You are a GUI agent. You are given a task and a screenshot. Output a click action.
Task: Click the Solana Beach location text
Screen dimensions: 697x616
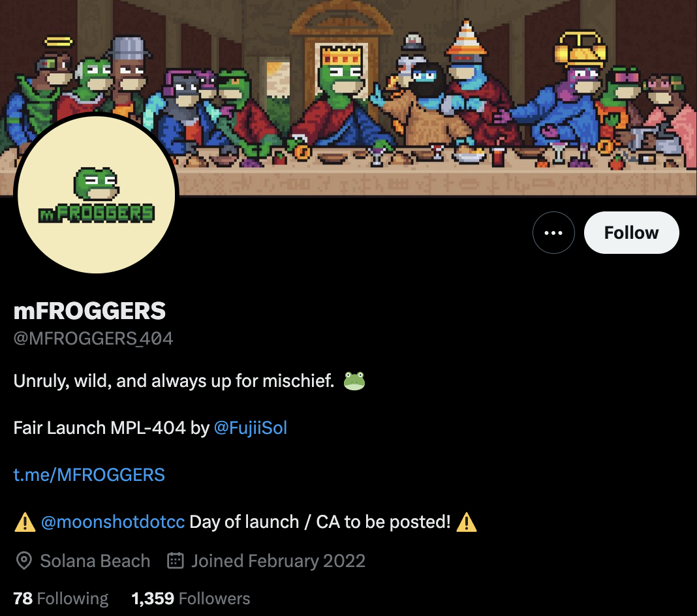point(95,561)
